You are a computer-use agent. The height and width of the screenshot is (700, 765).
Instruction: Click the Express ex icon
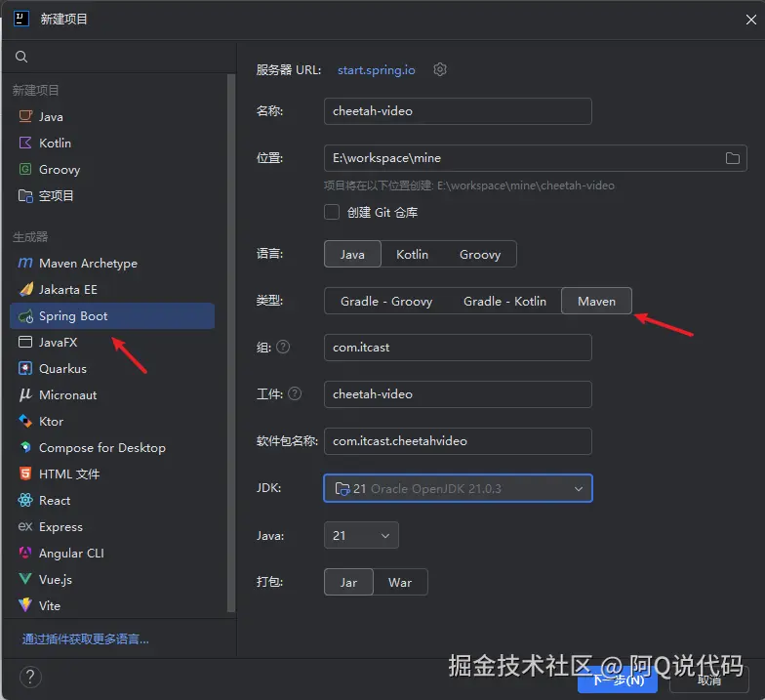25,527
